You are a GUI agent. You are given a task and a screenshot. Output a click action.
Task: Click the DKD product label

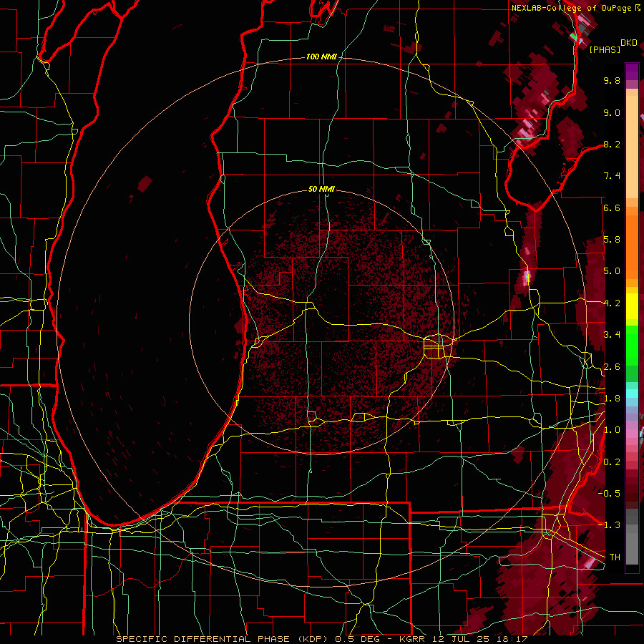tap(629, 42)
